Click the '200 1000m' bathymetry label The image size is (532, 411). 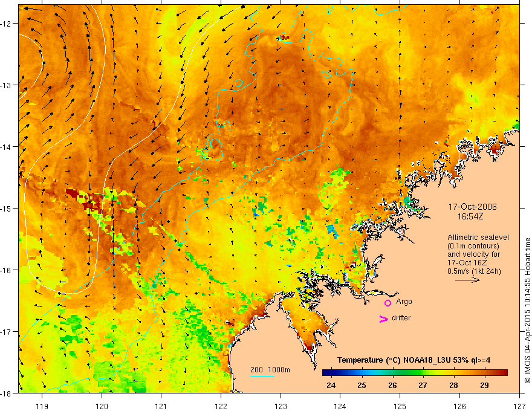270,370
